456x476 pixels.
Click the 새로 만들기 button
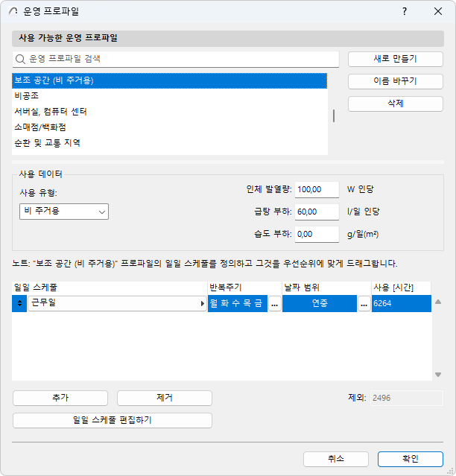[396, 59]
